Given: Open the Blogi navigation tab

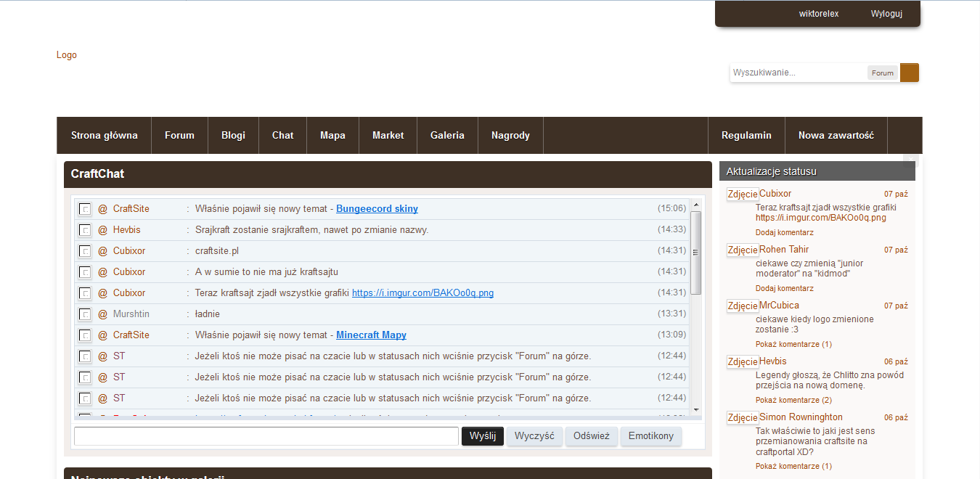Looking at the screenshot, I should point(234,135).
